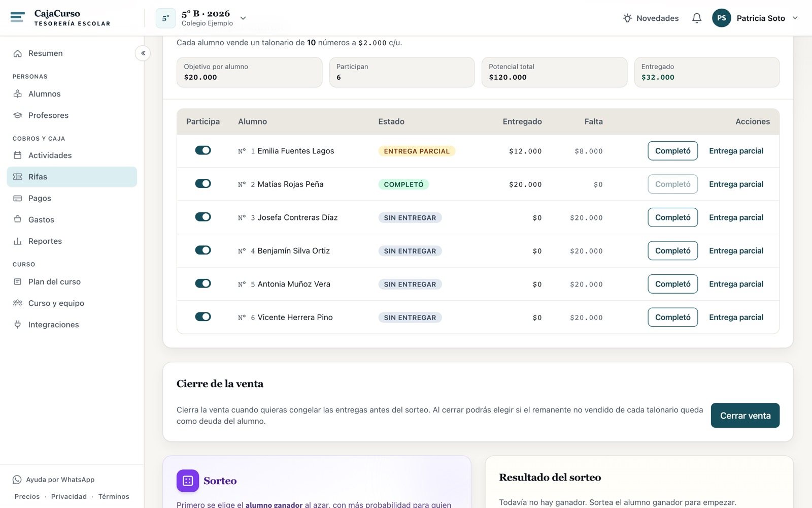Register Entrega parcial for Matías Rojas Peña
The height and width of the screenshot is (508, 812).
coord(736,184)
